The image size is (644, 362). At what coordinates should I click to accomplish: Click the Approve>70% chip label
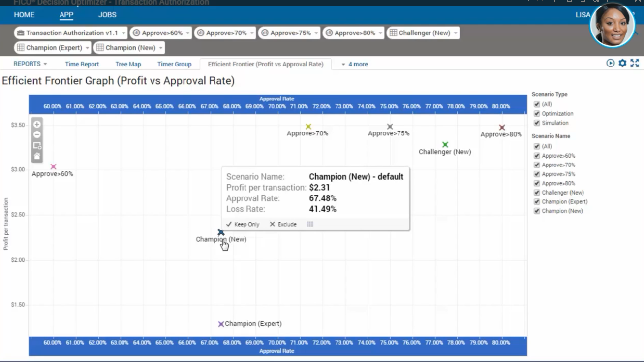click(x=227, y=33)
